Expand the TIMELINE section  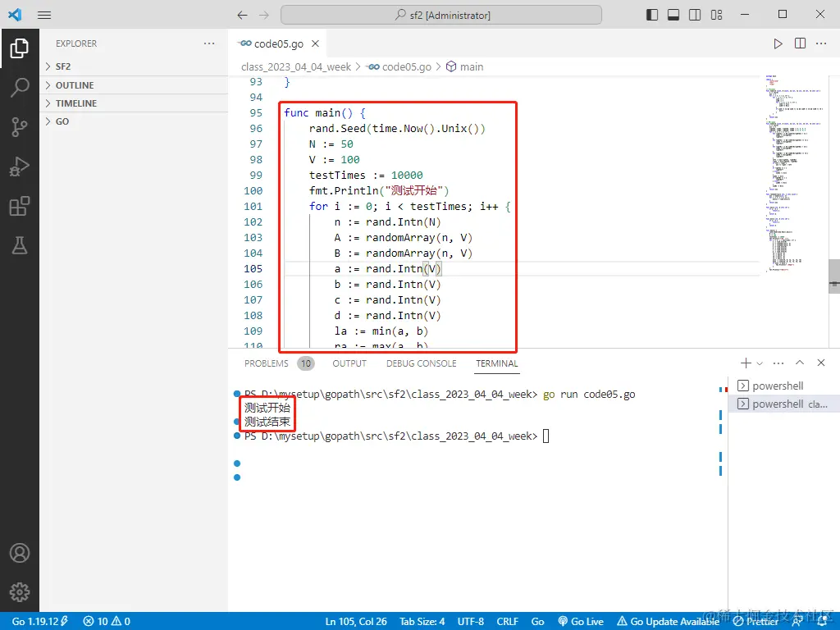134,103
